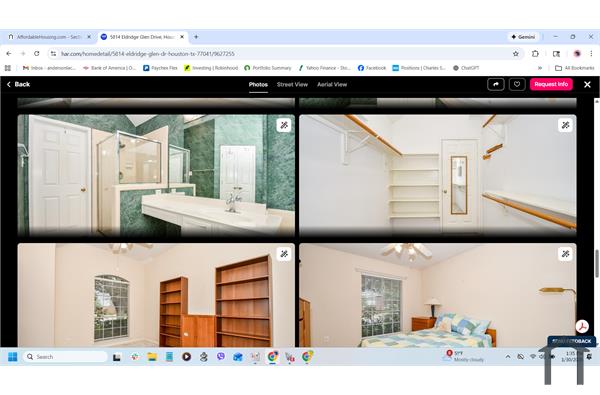Open the Yahoo Finance bookmark
The width and height of the screenshot is (600, 395).
pyautogui.click(x=324, y=68)
